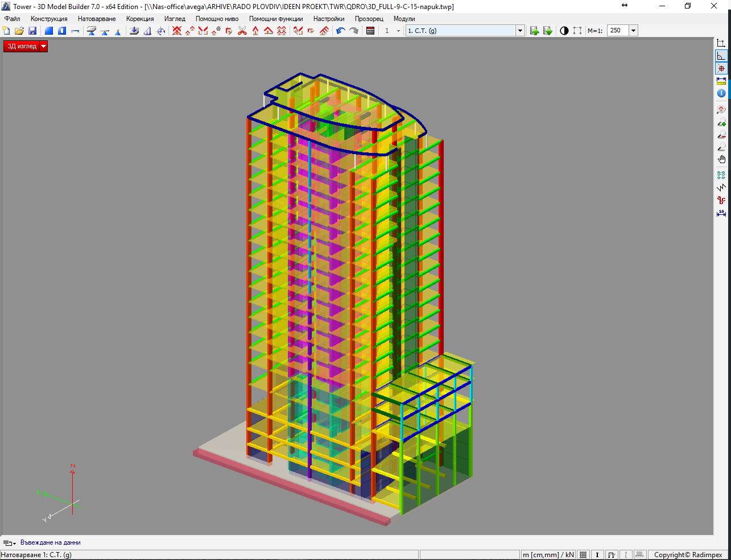Click the Open folder icon

[19, 31]
